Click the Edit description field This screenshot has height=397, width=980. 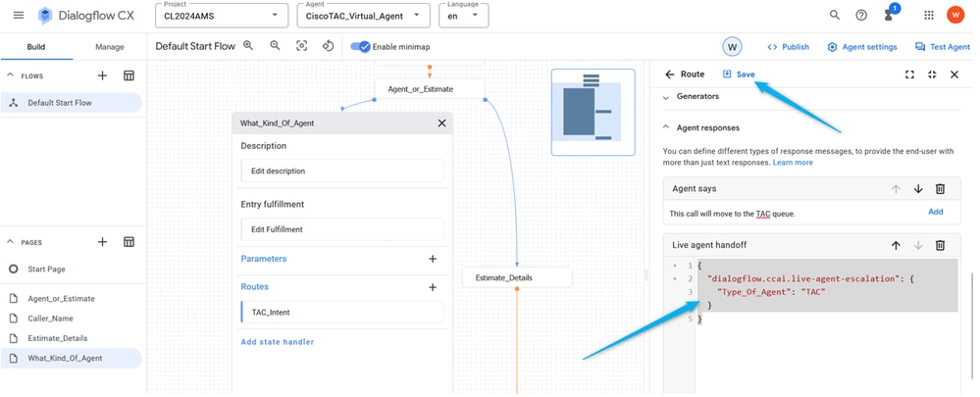(x=342, y=171)
